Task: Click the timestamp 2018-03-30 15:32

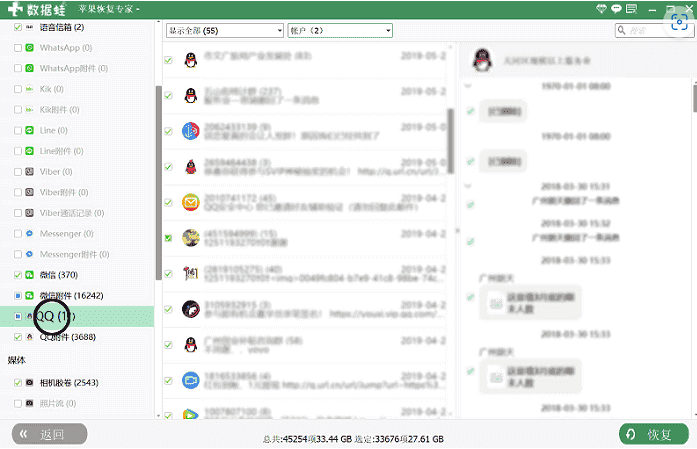Action: [576, 223]
